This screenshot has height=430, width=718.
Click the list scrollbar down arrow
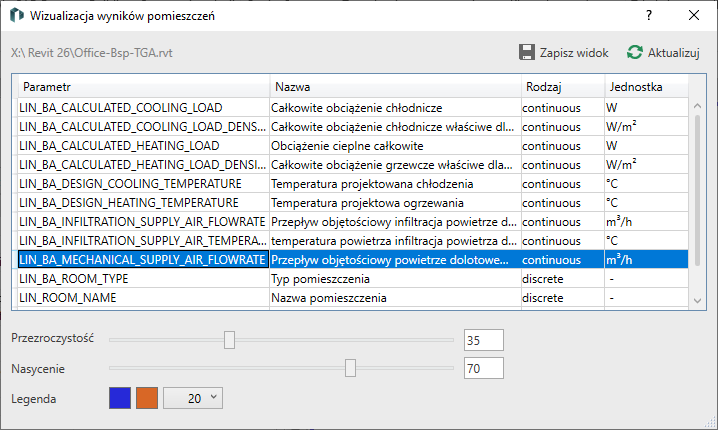coord(698,298)
